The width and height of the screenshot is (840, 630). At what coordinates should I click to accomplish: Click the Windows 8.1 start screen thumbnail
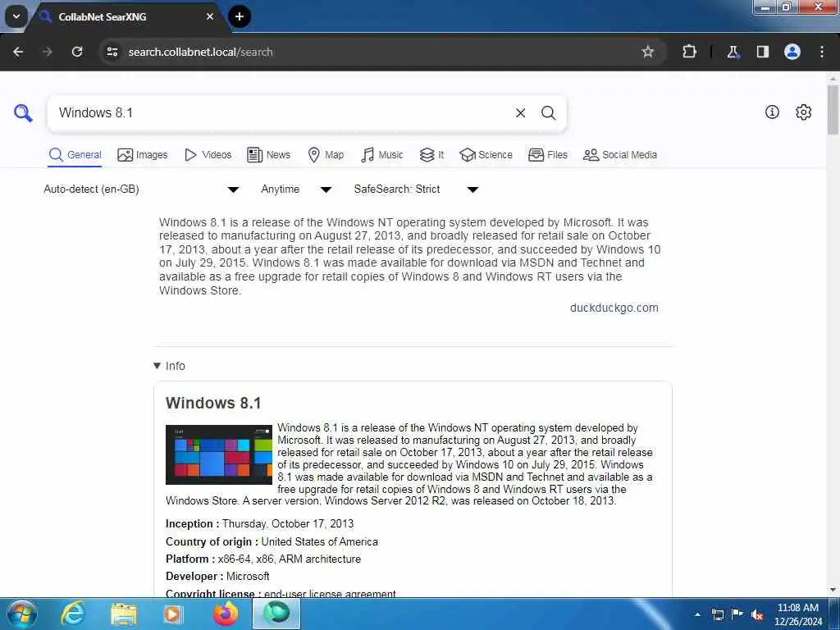tap(219, 454)
